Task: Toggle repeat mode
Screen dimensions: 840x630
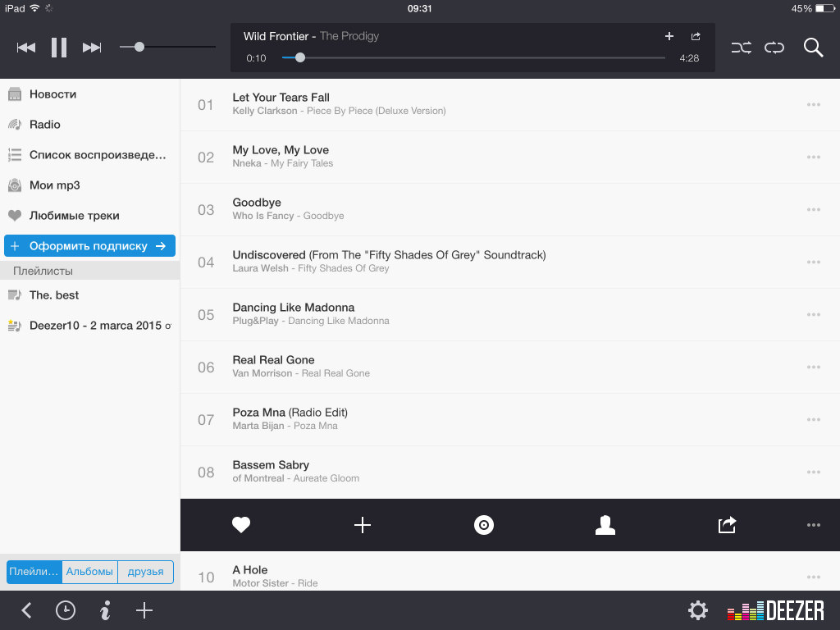Action: pyautogui.click(x=774, y=48)
